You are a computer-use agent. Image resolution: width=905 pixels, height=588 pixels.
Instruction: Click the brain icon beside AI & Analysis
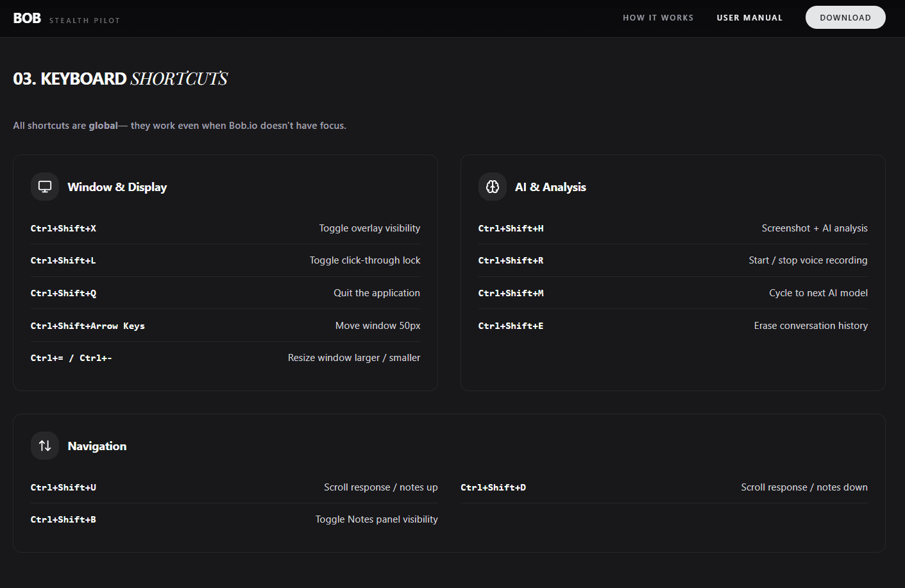(493, 187)
